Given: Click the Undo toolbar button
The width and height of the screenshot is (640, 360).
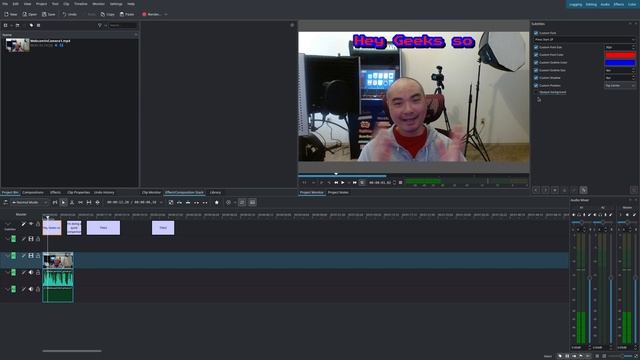Looking at the screenshot, I should click(x=69, y=14).
